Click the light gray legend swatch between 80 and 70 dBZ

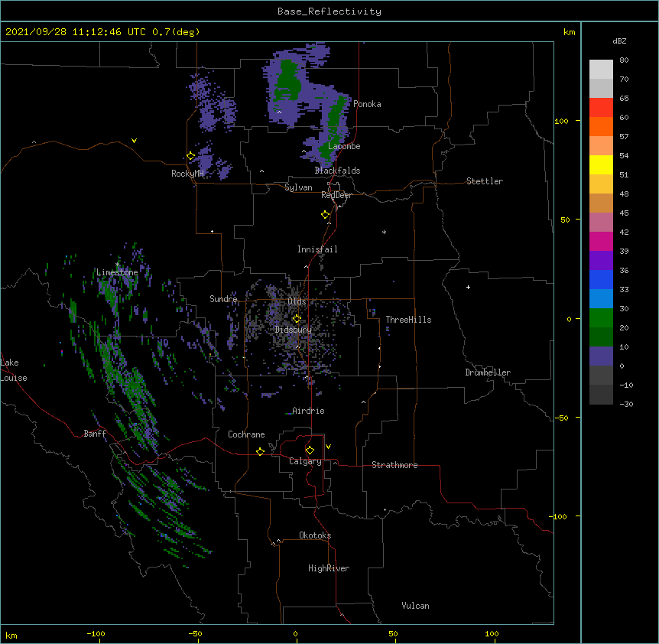[601, 70]
